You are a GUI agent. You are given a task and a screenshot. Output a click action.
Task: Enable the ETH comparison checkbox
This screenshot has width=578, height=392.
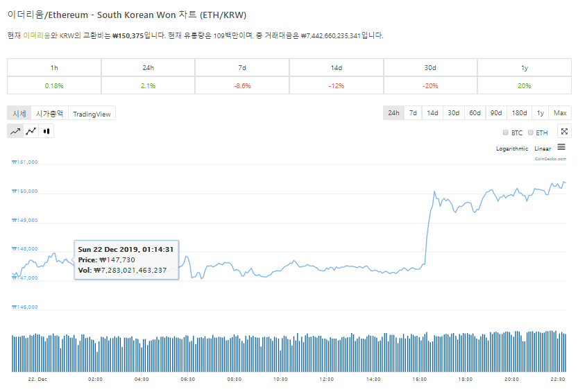(x=531, y=133)
